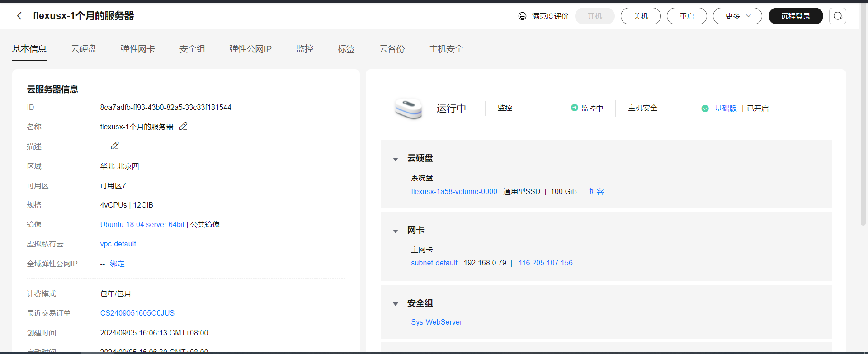The width and height of the screenshot is (868, 354).
Task: Click the satisfaction rating smiley icon
Action: [522, 16]
